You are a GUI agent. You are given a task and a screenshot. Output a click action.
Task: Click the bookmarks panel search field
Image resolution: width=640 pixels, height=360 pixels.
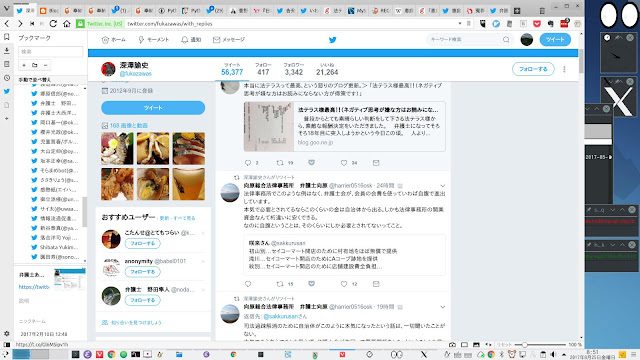51,51
